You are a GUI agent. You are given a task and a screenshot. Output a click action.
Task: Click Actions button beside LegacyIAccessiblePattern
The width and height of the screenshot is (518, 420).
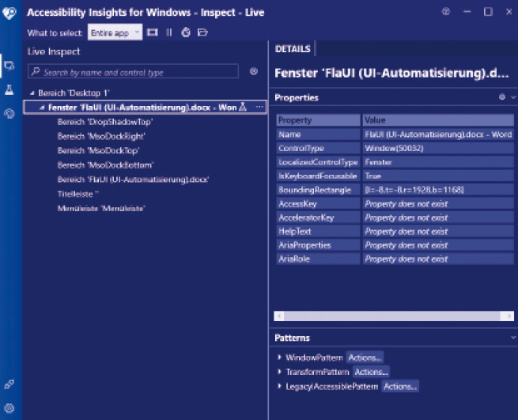pyautogui.click(x=400, y=386)
